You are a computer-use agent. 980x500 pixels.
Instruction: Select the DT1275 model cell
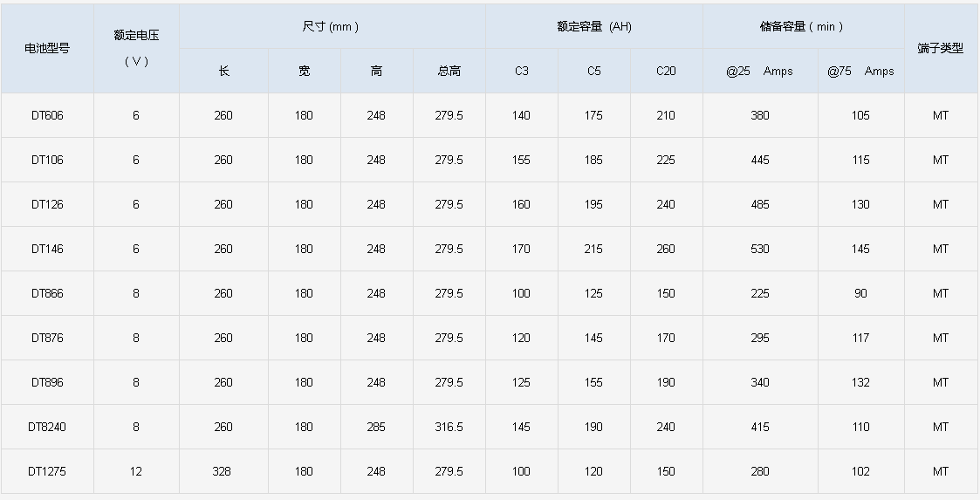[x=47, y=471]
